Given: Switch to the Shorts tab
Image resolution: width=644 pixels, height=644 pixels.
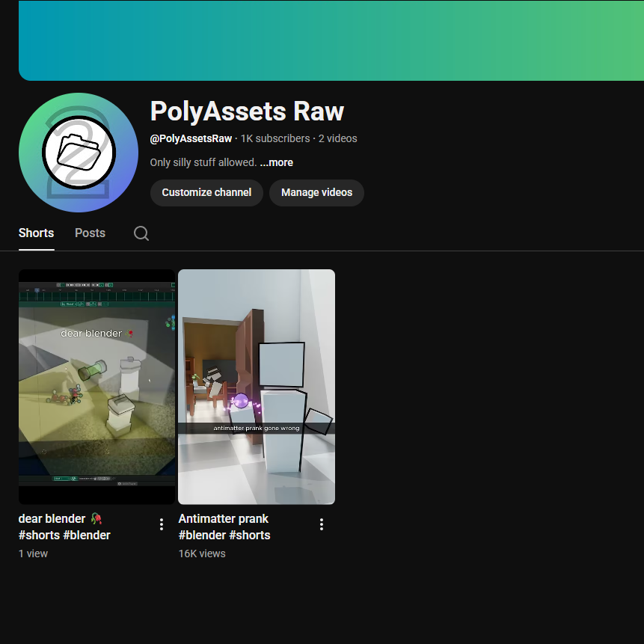Looking at the screenshot, I should 36,233.
